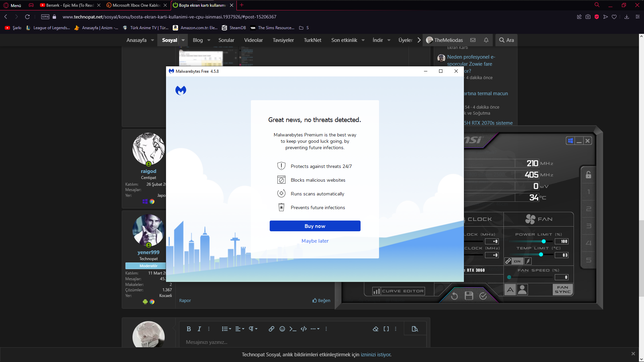Expand the Blog menu dropdown arrow
This screenshot has width=644, height=362.
pyautogui.click(x=209, y=40)
